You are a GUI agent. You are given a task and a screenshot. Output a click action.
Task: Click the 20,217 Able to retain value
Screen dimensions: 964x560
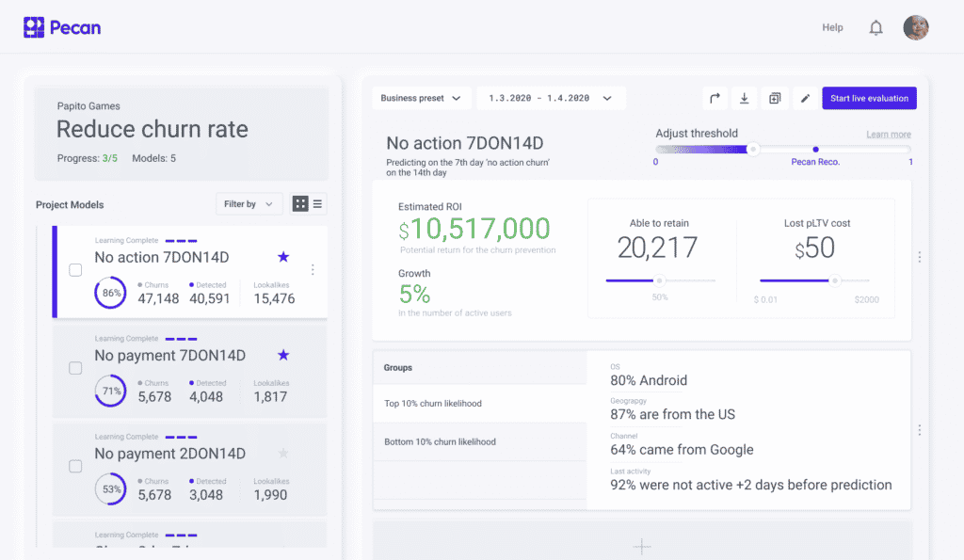coord(657,248)
